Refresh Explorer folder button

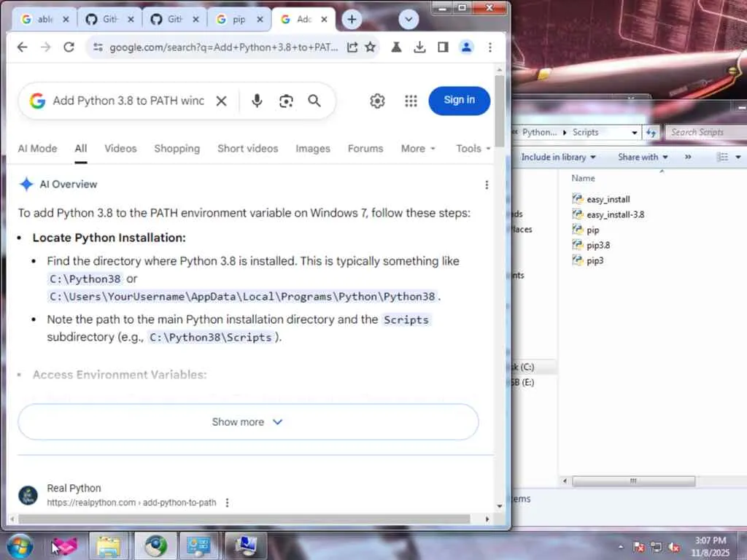[x=651, y=133]
